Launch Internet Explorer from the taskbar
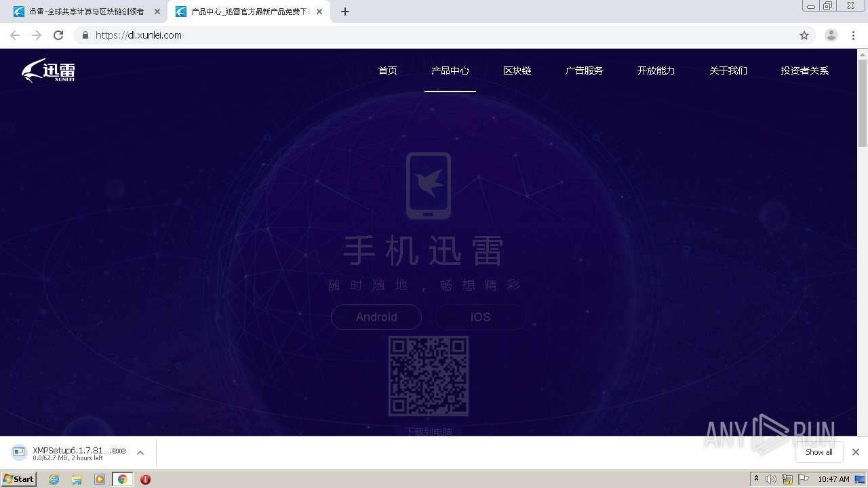The height and width of the screenshot is (488, 868). [54, 479]
